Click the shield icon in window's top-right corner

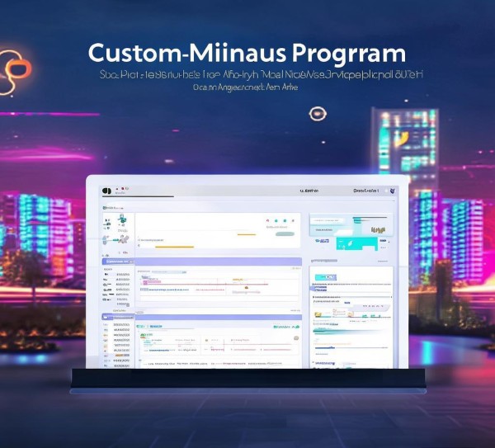click(x=393, y=191)
